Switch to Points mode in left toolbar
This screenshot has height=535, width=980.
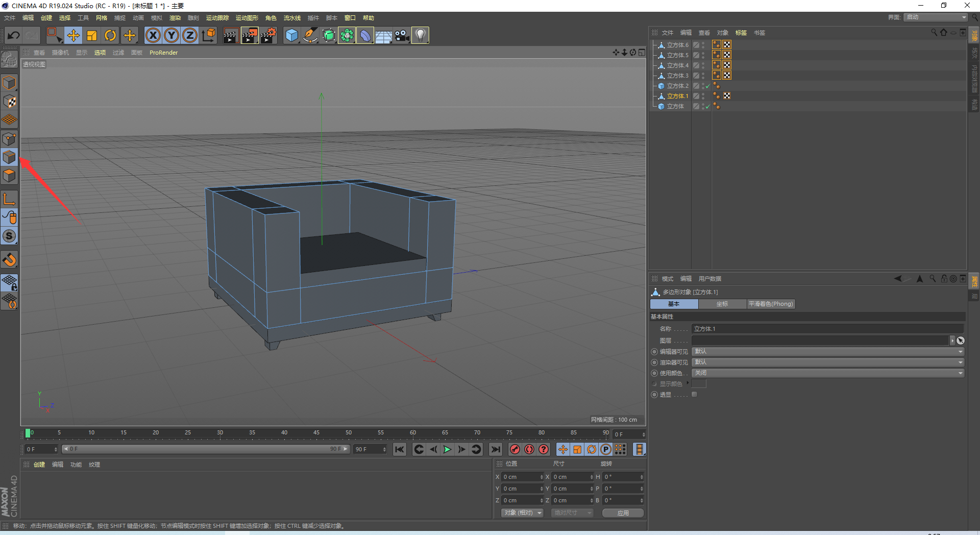coord(9,138)
